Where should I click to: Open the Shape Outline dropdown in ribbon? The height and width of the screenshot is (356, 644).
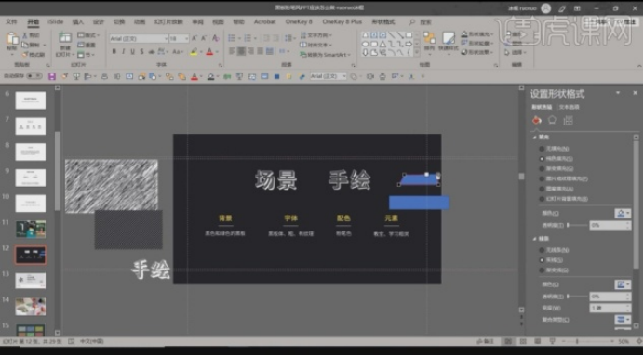click(x=477, y=43)
